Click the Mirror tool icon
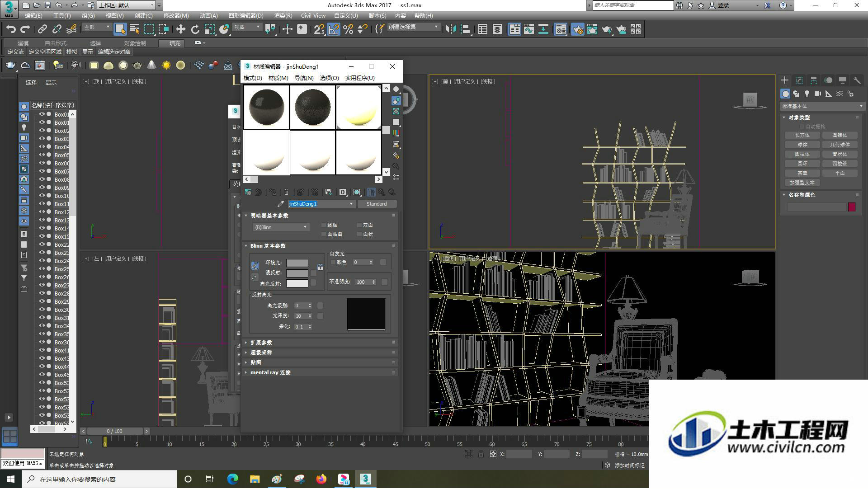Screen dimensions: 868x489 [451, 29]
